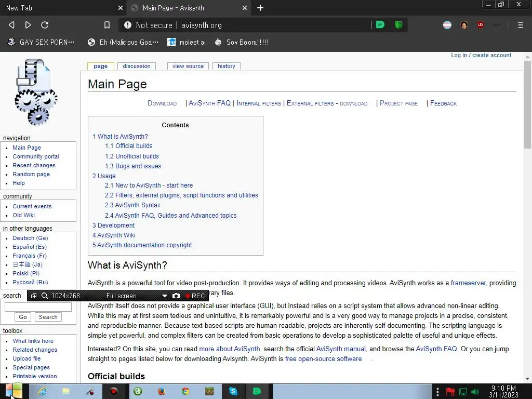Click 'Log in / create account' link
Viewport: 532px width, 399px height.
[481, 55]
